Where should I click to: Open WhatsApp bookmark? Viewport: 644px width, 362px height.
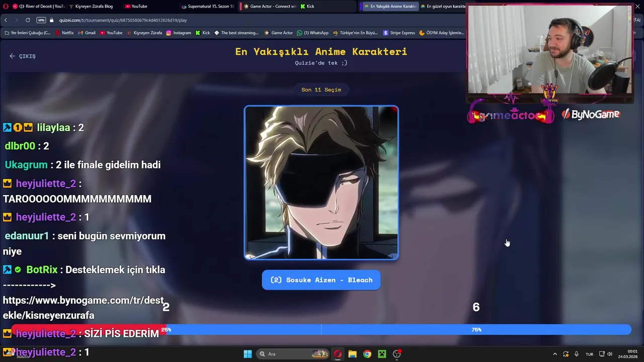tap(312, 33)
